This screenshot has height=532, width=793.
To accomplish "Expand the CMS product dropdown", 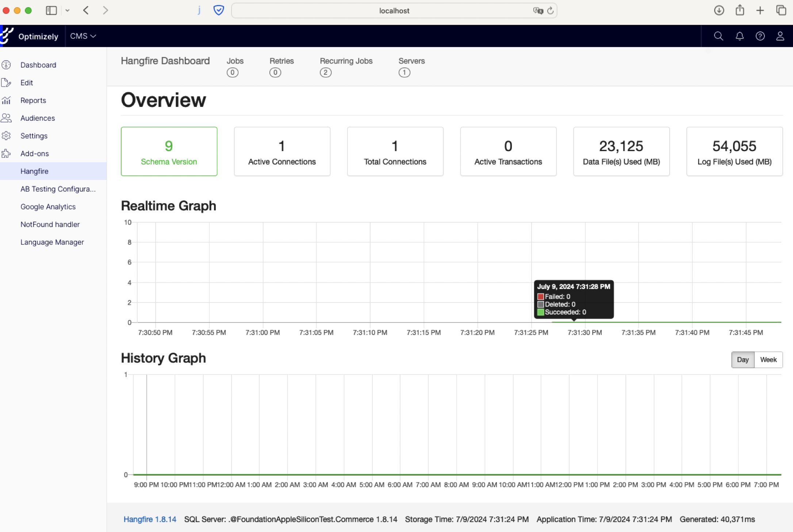I will [83, 36].
